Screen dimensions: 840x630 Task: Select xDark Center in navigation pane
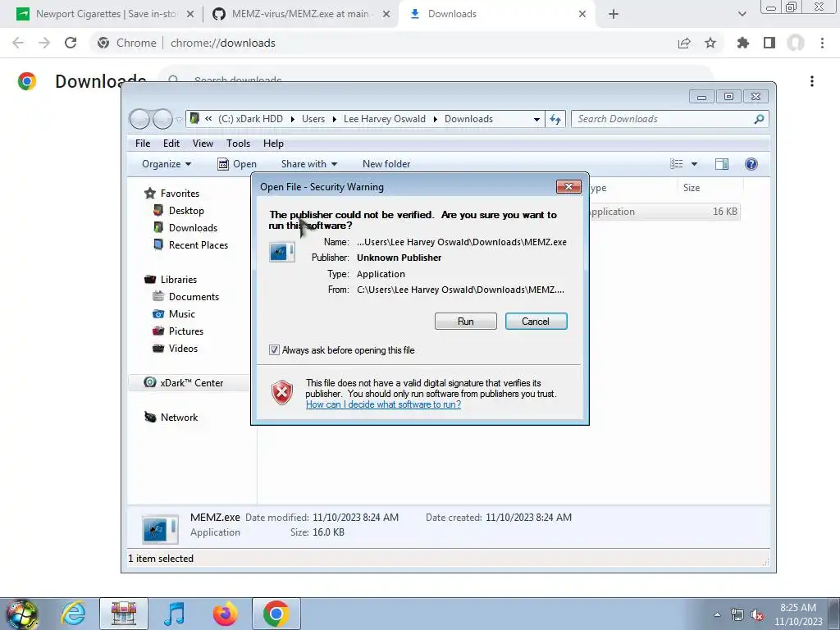[x=191, y=383]
